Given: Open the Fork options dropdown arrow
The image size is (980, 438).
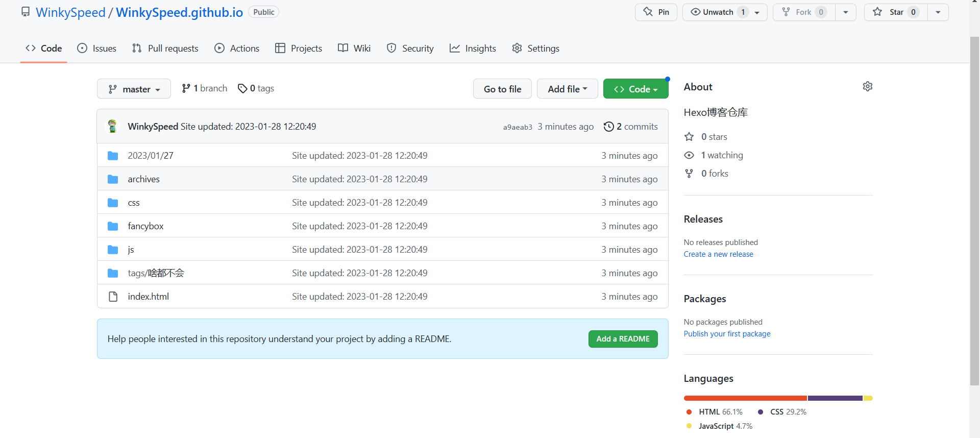Looking at the screenshot, I should (x=846, y=12).
